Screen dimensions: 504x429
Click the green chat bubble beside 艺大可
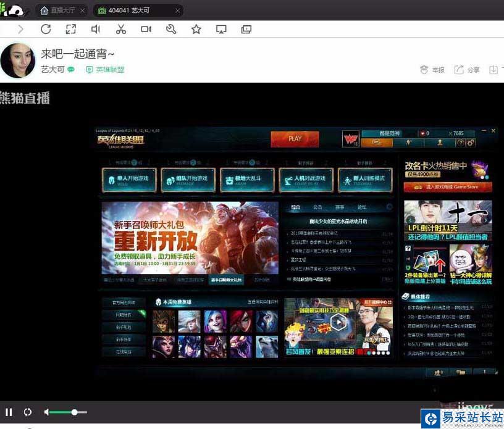pos(70,69)
